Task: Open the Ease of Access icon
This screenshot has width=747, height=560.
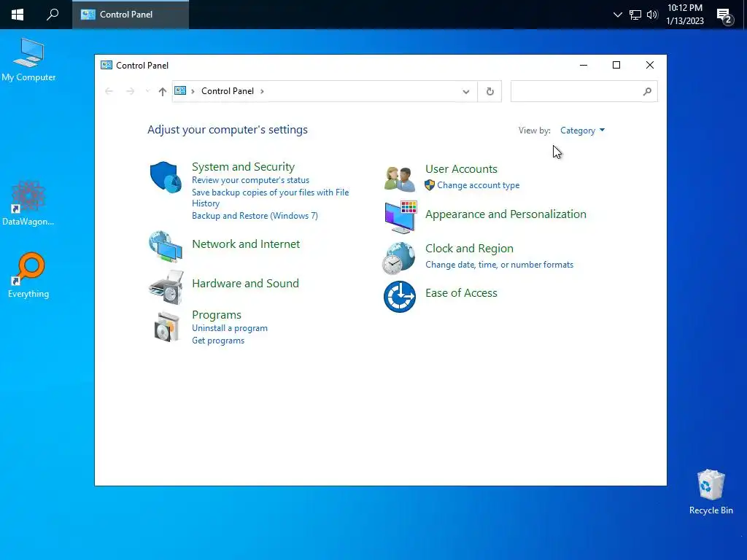Action: 400,297
